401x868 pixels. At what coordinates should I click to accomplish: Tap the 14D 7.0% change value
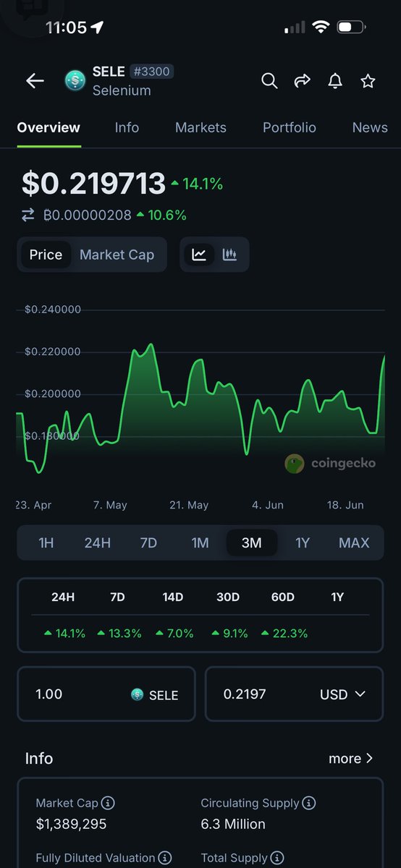[173, 633]
